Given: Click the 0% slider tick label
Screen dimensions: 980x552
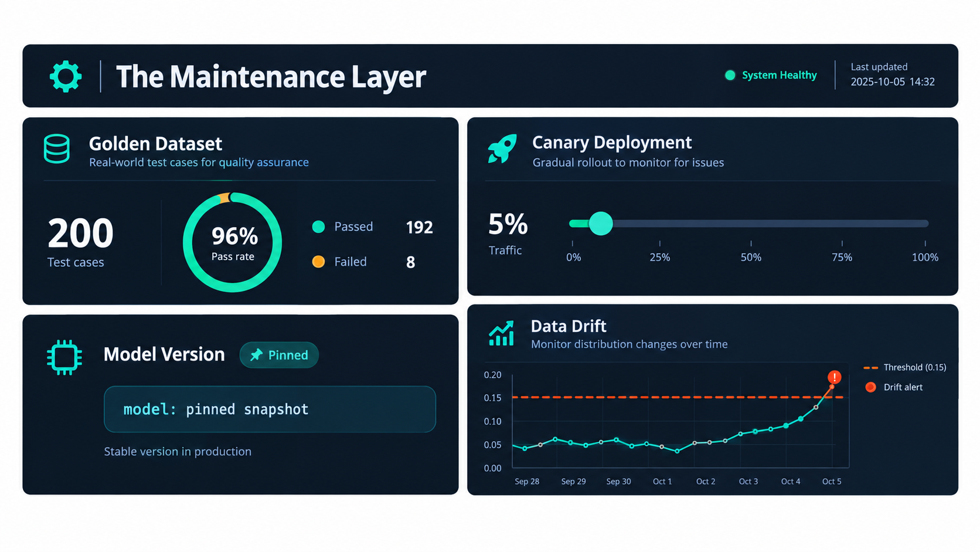Looking at the screenshot, I should (x=573, y=258).
